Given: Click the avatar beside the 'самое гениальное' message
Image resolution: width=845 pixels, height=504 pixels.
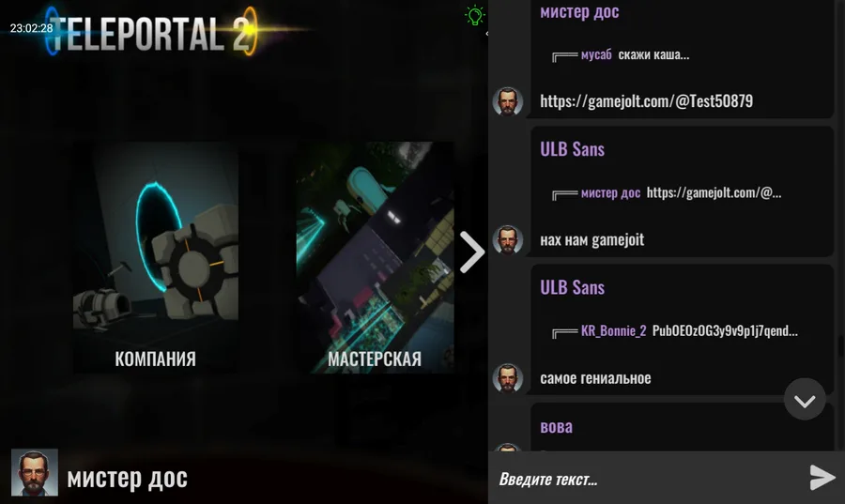Looking at the screenshot, I should pos(508,378).
